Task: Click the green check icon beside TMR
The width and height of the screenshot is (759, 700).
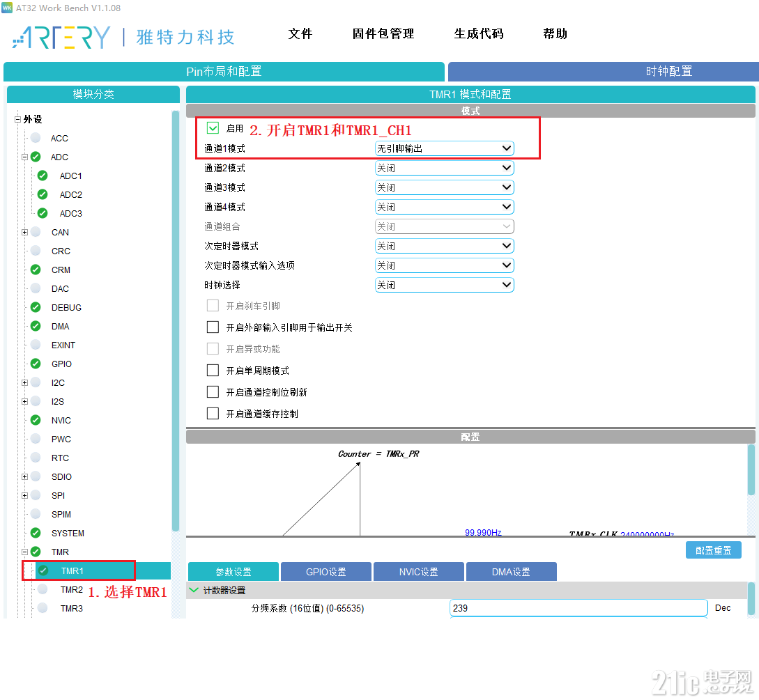Action: coord(36,552)
